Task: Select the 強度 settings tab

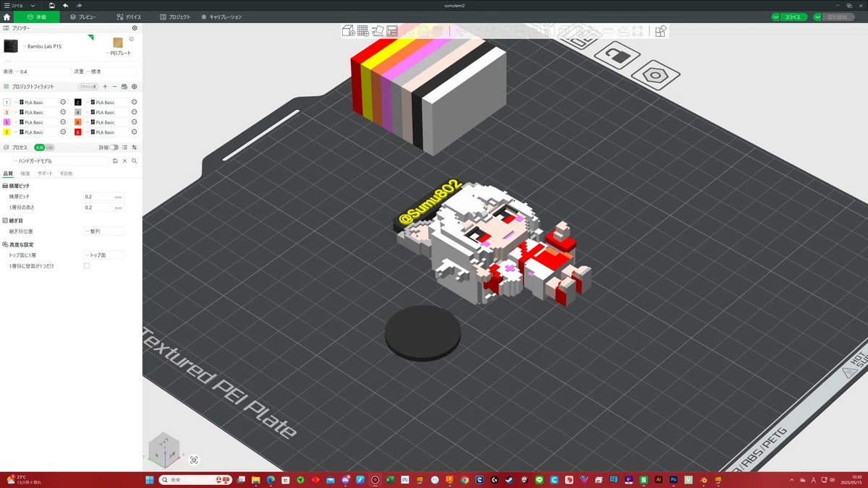Action: 25,174
